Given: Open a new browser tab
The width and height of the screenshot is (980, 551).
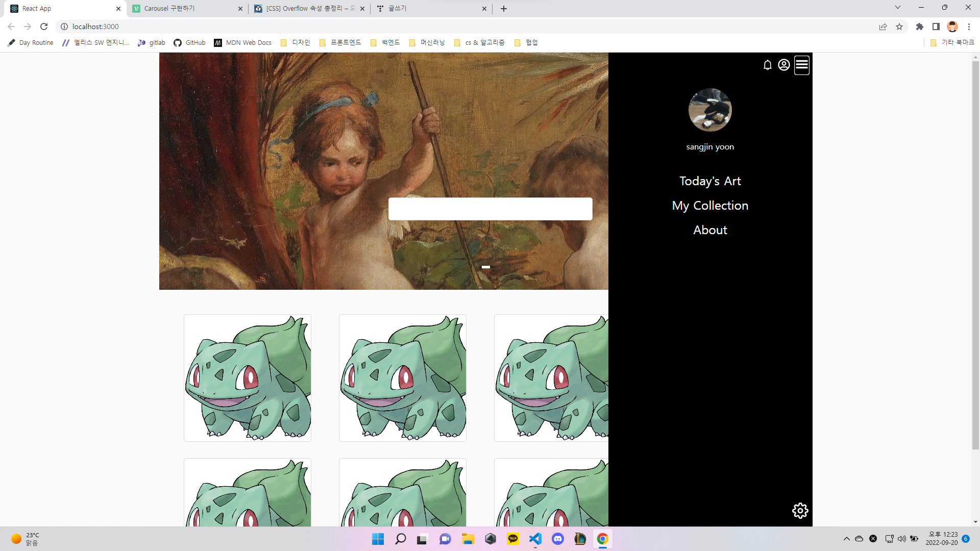Looking at the screenshot, I should tap(504, 9).
